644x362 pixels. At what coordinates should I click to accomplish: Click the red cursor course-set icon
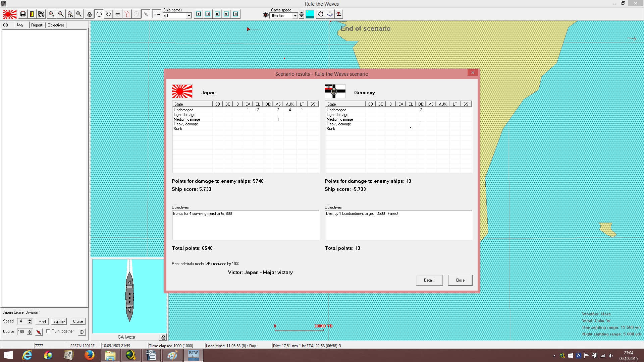pyautogui.click(x=39, y=332)
